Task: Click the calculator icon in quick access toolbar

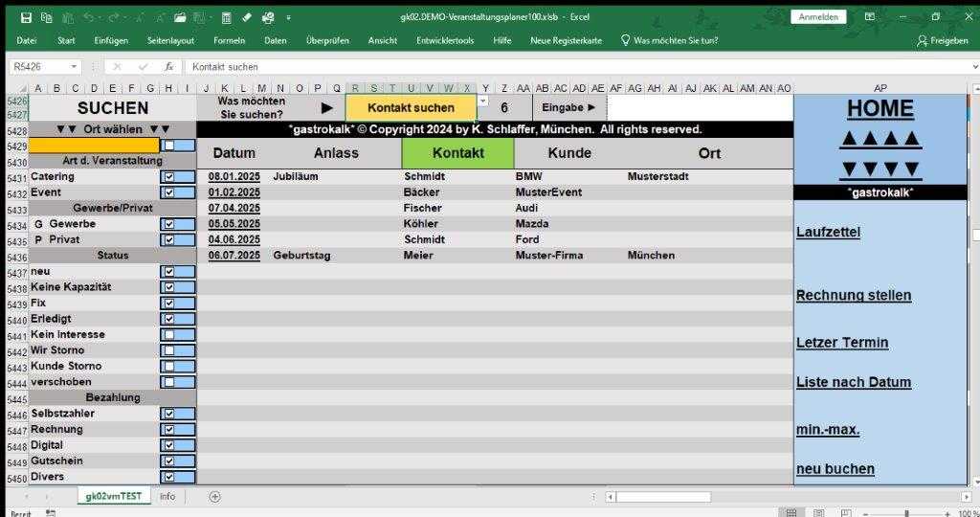Action: click(x=226, y=17)
